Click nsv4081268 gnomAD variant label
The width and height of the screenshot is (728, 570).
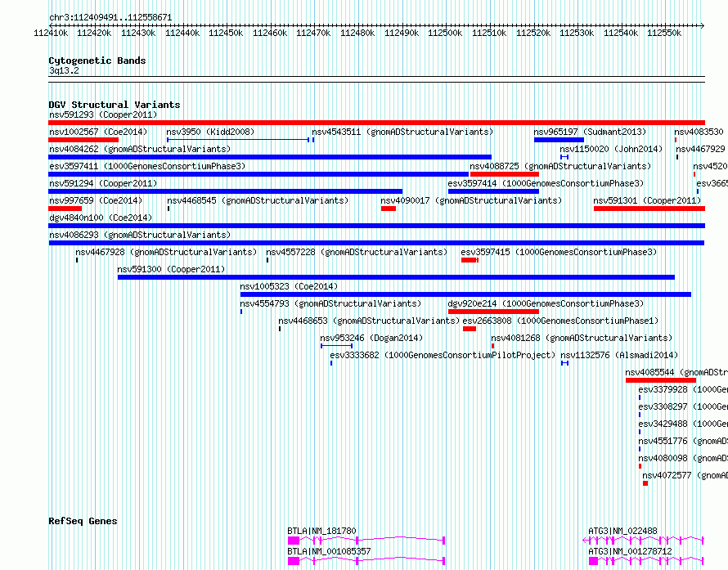(x=582, y=338)
